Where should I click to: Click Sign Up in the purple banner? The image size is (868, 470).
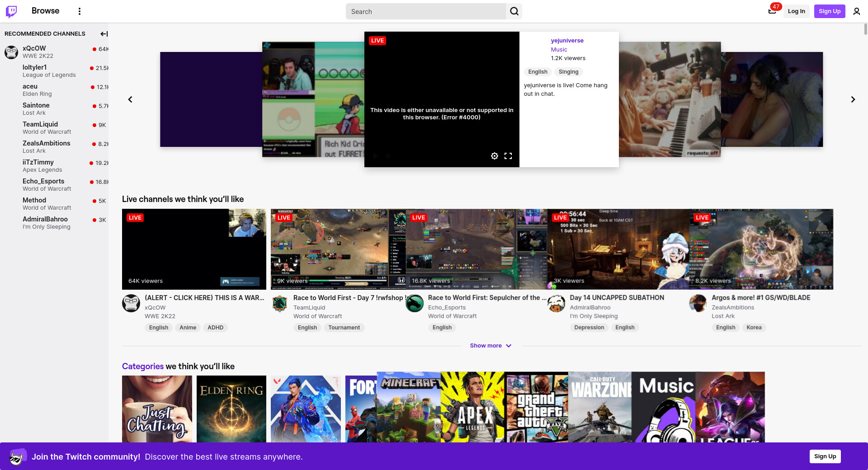click(825, 456)
